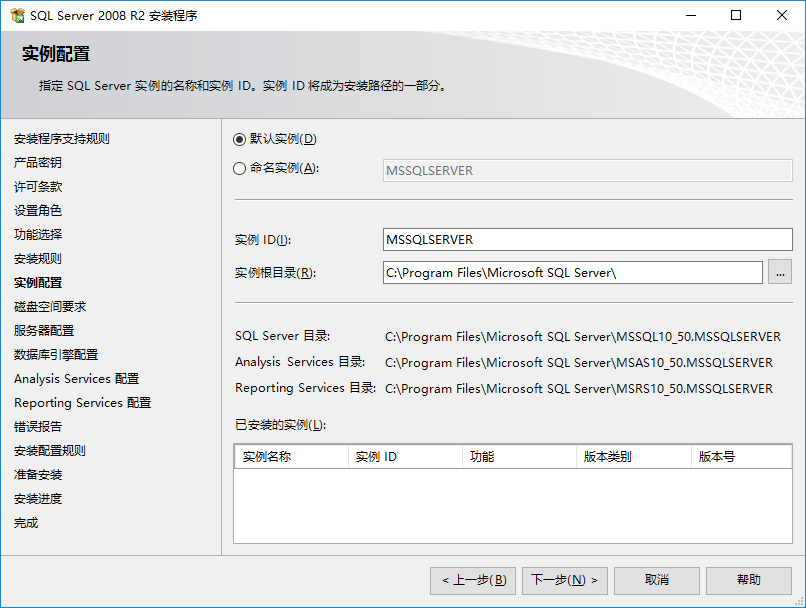Click 数据库引擎配置 step in sidebar
This screenshot has width=806, height=608.
[56, 355]
